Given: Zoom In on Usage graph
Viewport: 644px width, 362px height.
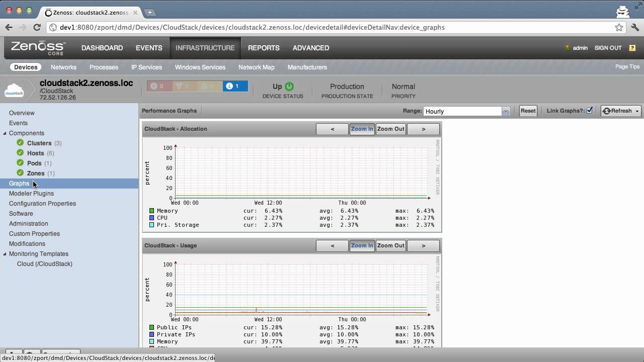Looking at the screenshot, I should click(362, 246).
